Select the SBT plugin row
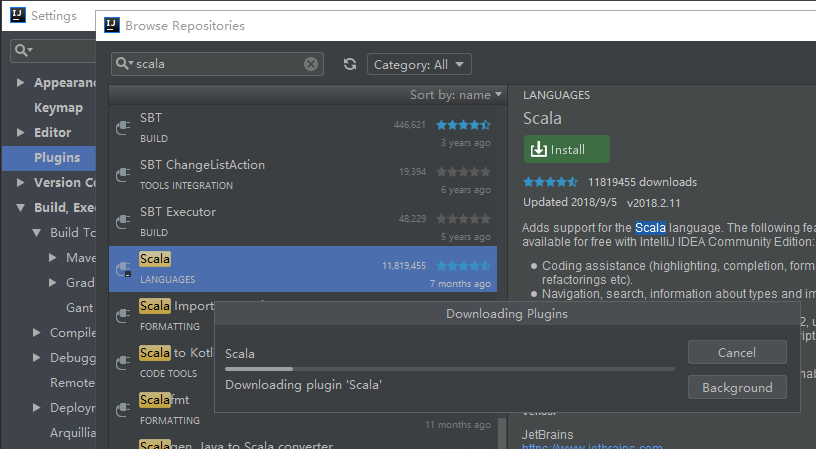Image resolution: width=816 pixels, height=449 pixels. (x=303, y=128)
